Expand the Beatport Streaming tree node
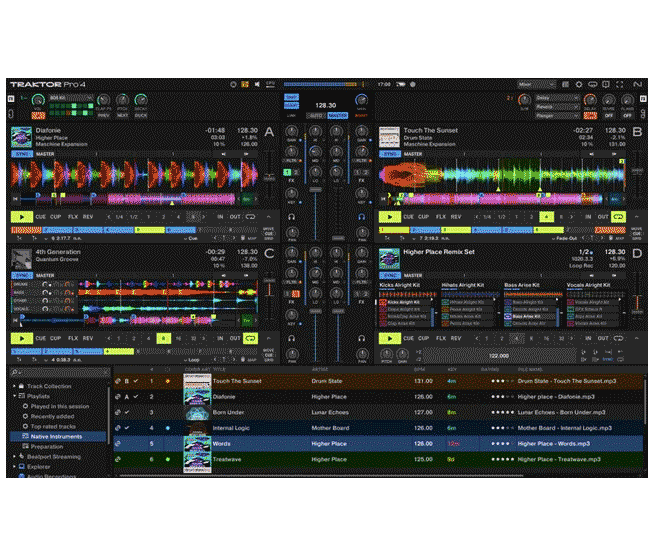653x555 pixels. (15, 457)
